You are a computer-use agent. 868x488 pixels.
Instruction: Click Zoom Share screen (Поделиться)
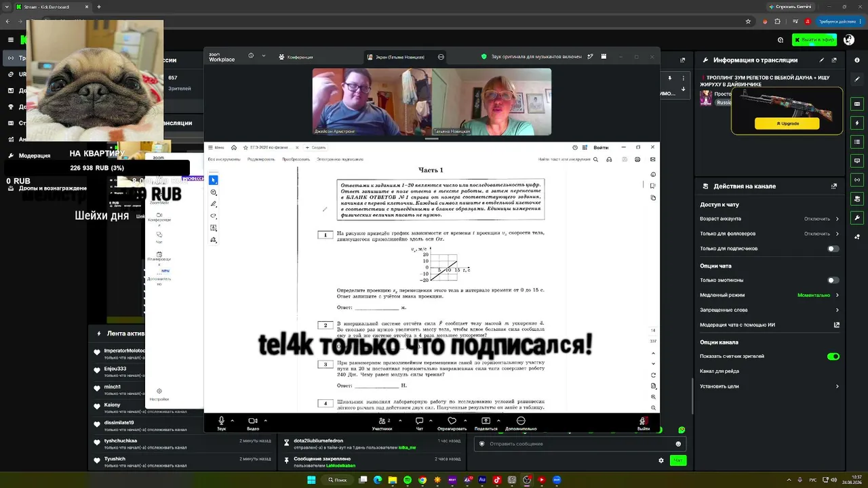[x=486, y=424]
